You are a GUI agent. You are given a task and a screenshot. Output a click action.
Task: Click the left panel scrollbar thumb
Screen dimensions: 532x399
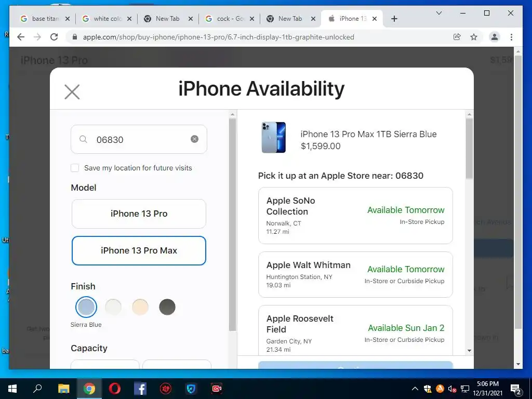[232, 224]
